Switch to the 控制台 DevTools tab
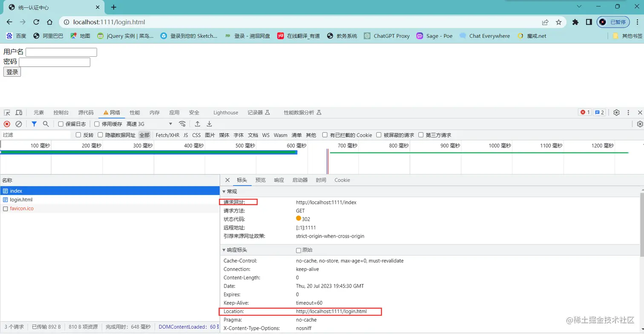644x334 pixels. (61, 113)
